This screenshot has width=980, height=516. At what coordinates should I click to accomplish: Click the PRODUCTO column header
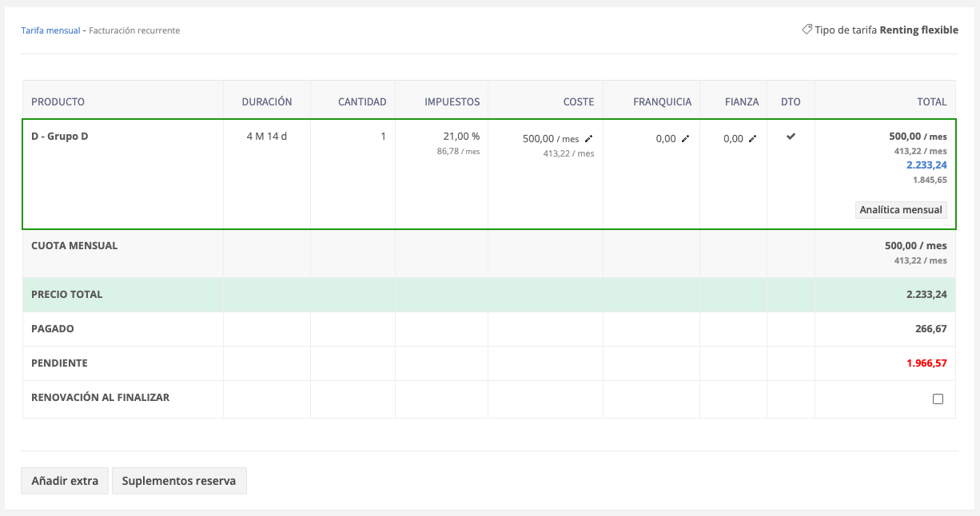pos(58,101)
